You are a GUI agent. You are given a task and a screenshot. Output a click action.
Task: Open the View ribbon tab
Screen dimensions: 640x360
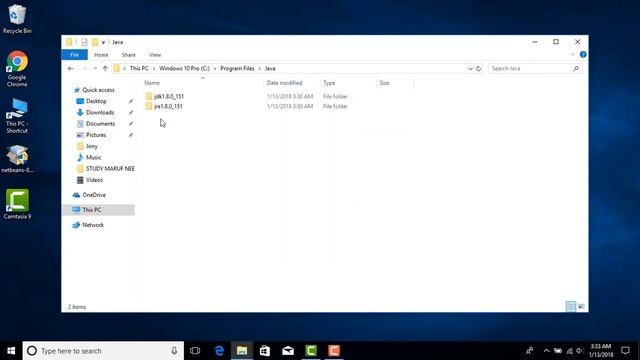(155, 55)
